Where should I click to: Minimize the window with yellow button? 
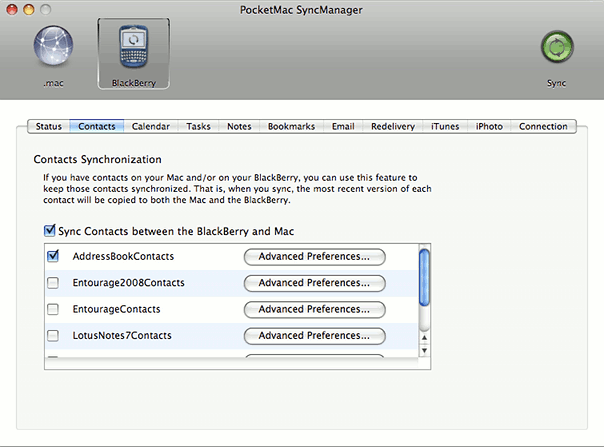[x=29, y=9]
